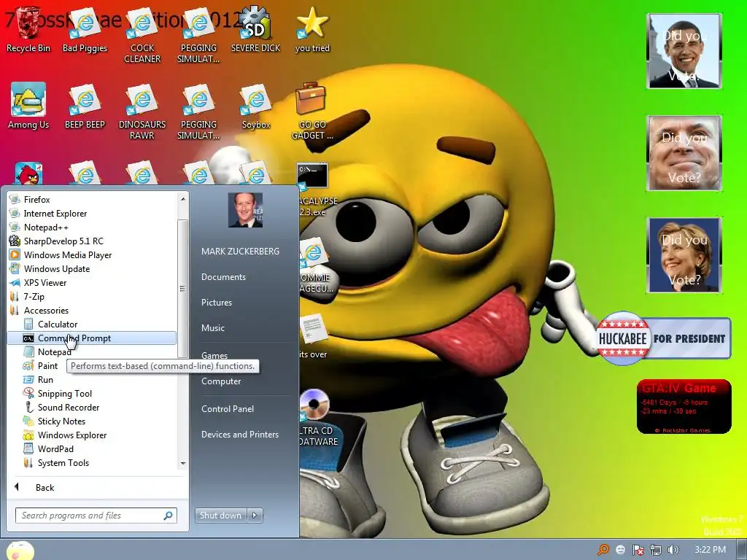Open Notepad from Accessories

[54, 352]
